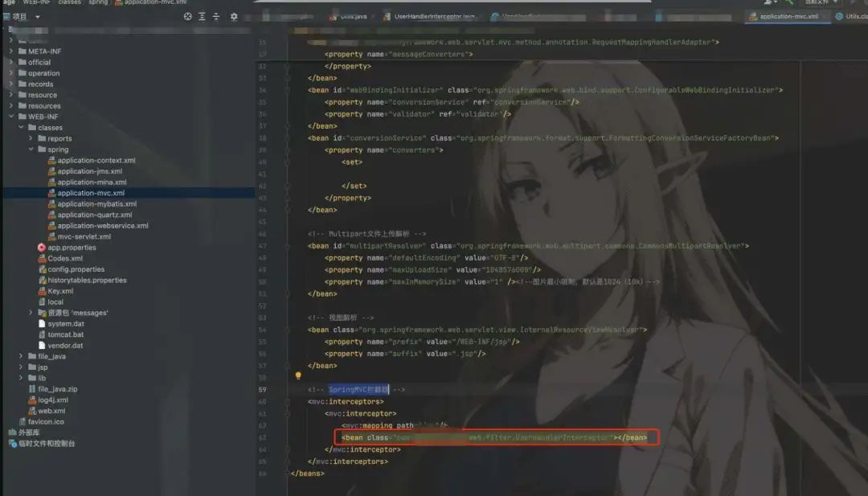Collapse the classes folder

pyautogui.click(x=21, y=128)
